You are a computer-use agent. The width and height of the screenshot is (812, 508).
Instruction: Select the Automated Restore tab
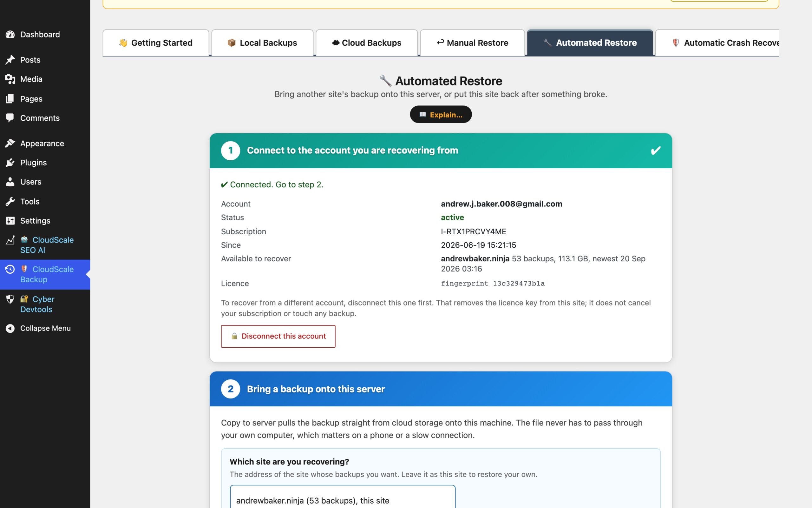[590, 43]
